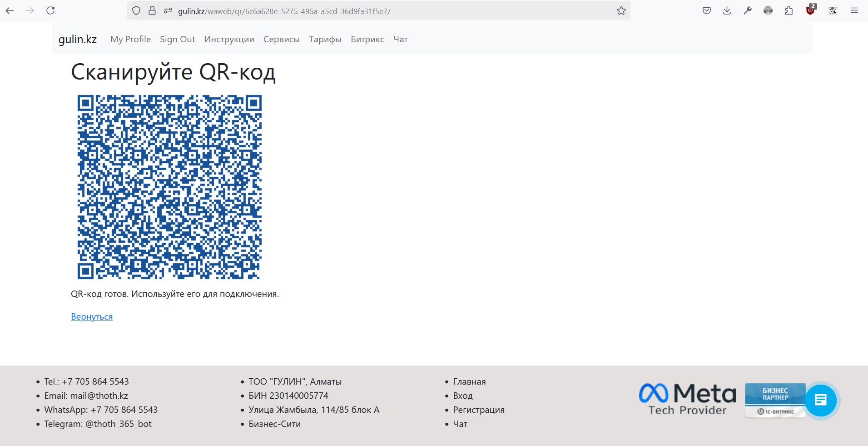Viewport: 868px width, 446px height.
Task: Click the Бизнес-Сити footer text
Action: pos(274,424)
